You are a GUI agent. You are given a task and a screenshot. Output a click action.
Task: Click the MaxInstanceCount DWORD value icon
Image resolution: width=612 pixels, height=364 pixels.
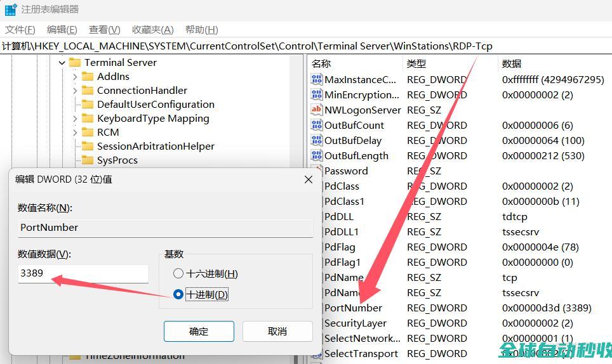[316, 79]
